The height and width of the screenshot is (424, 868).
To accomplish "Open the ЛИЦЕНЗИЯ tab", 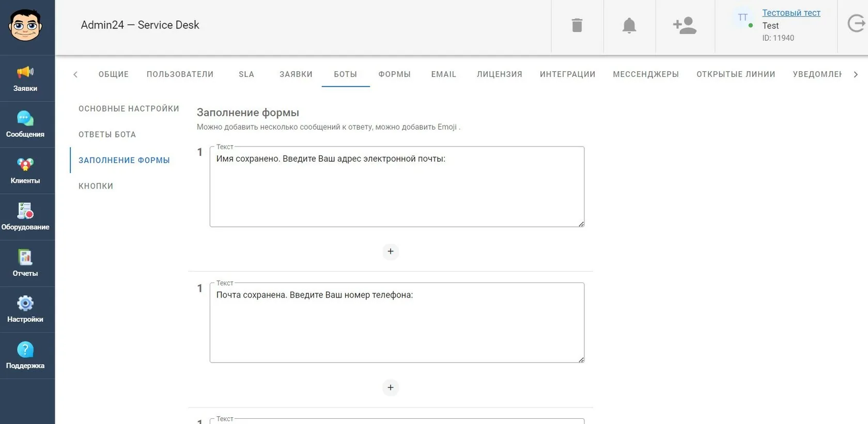I will point(500,74).
